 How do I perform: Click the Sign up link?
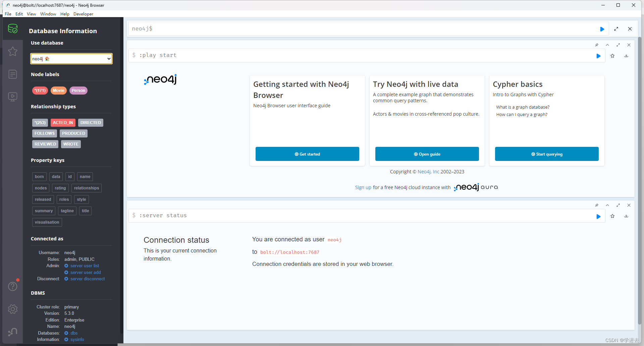[363, 187]
